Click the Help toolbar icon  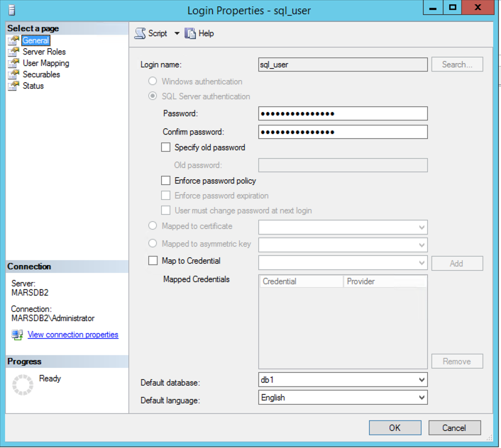tap(189, 33)
